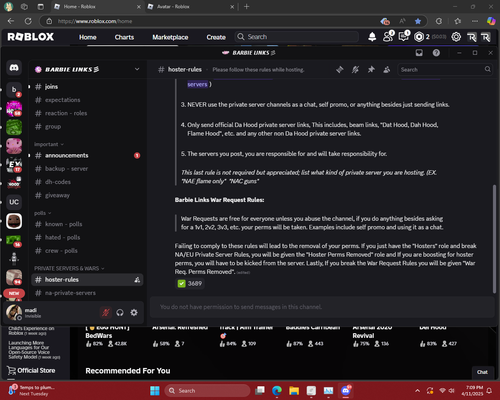Open the known - polls channel

pos(87,224)
